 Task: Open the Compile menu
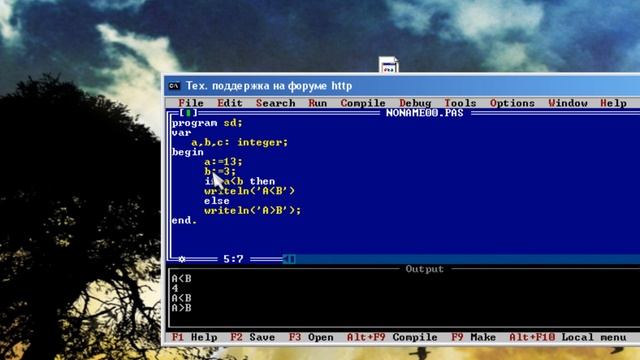point(363,103)
